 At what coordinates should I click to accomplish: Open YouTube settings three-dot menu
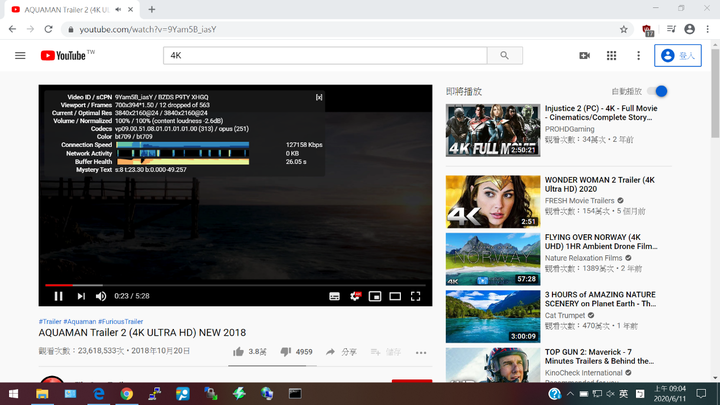coord(638,56)
